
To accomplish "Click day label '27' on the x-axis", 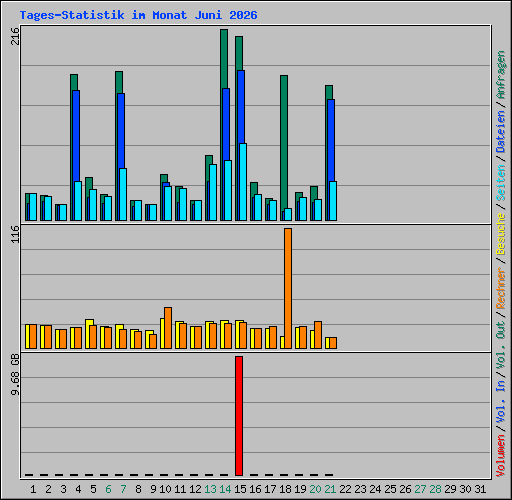I will [x=420, y=489].
